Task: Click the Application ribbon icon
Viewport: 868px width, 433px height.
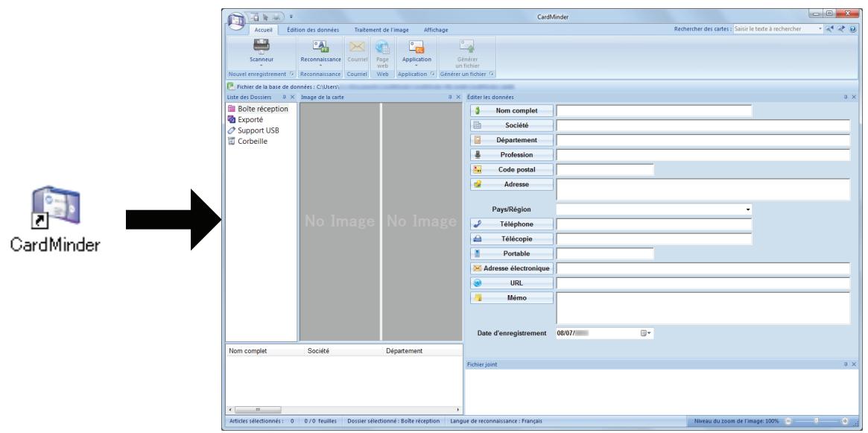Action: point(416,46)
